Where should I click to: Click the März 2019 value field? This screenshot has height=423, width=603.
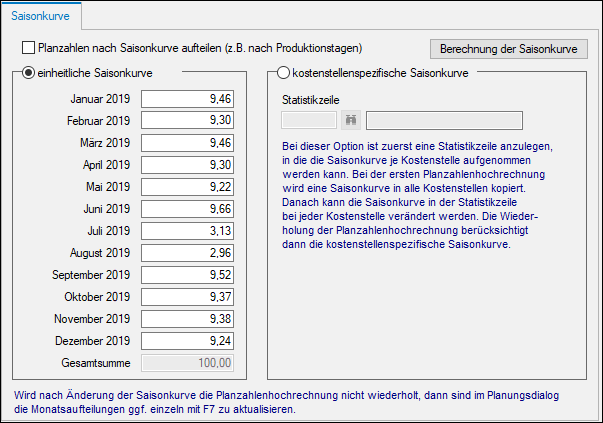187,143
